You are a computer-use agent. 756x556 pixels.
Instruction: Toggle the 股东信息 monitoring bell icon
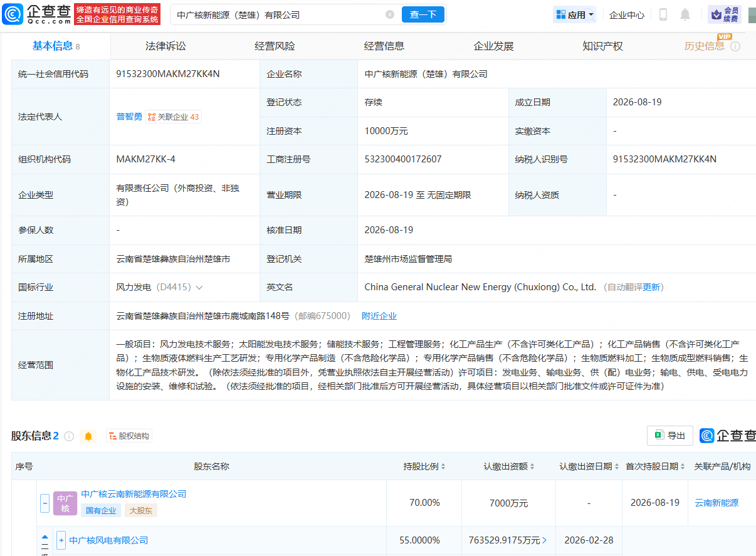click(x=88, y=436)
